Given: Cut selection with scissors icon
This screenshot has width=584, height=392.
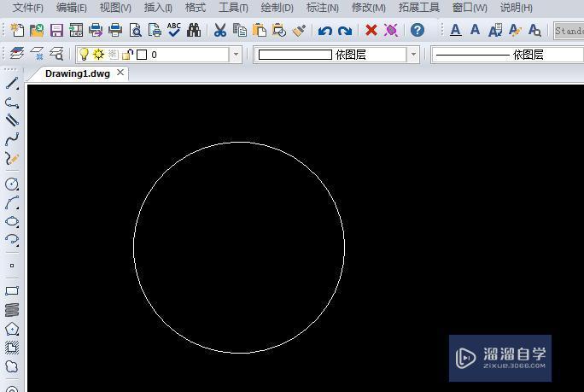Looking at the screenshot, I should pos(220,30).
